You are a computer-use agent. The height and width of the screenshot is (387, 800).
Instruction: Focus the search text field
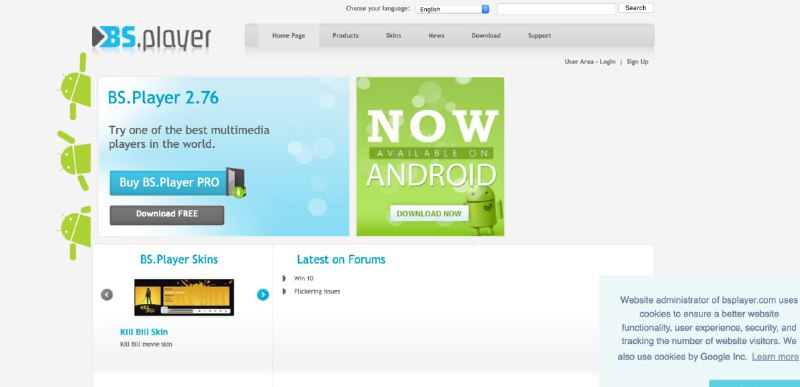557,9
